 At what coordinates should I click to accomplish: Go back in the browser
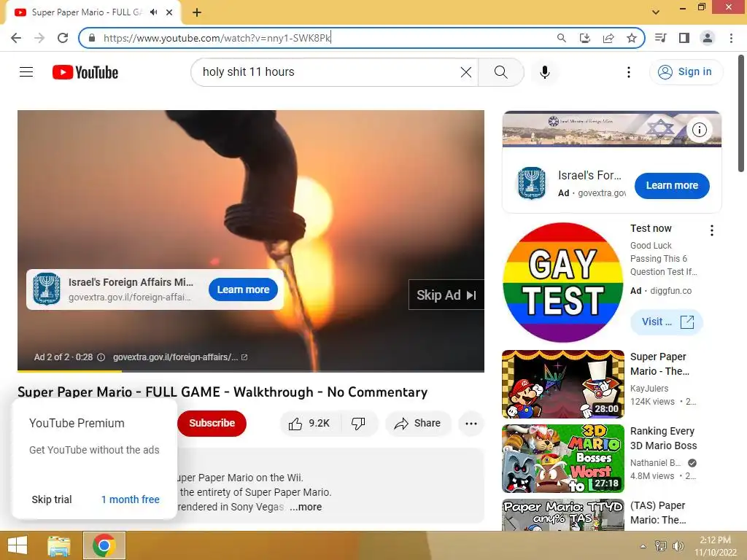pyautogui.click(x=16, y=38)
